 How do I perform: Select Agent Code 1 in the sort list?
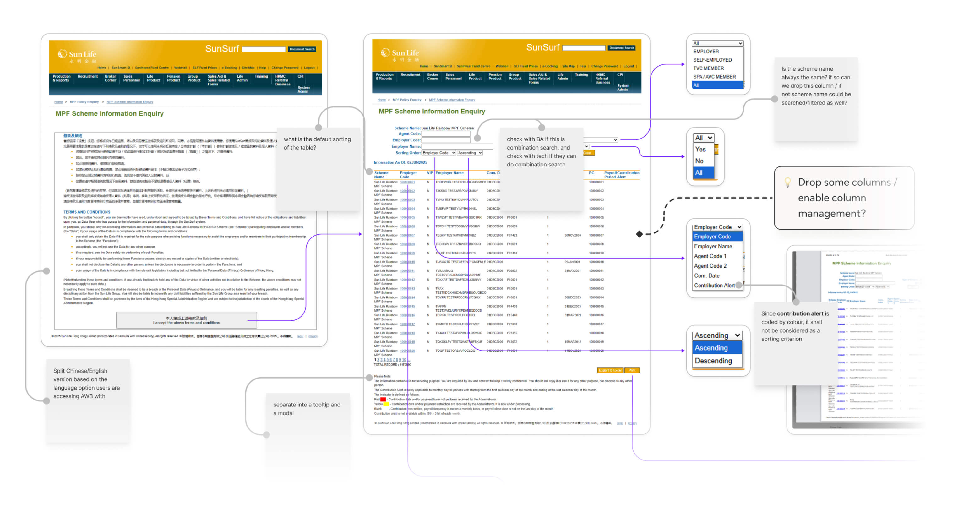click(x=710, y=256)
